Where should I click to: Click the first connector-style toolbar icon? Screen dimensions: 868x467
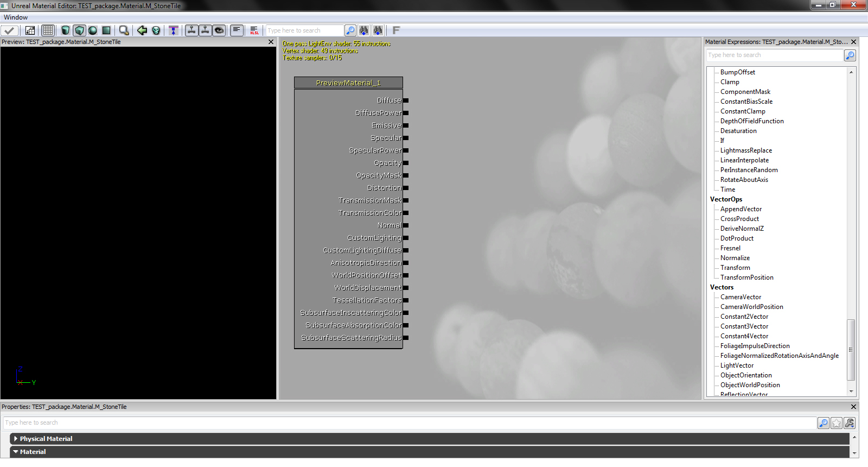point(192,30)
